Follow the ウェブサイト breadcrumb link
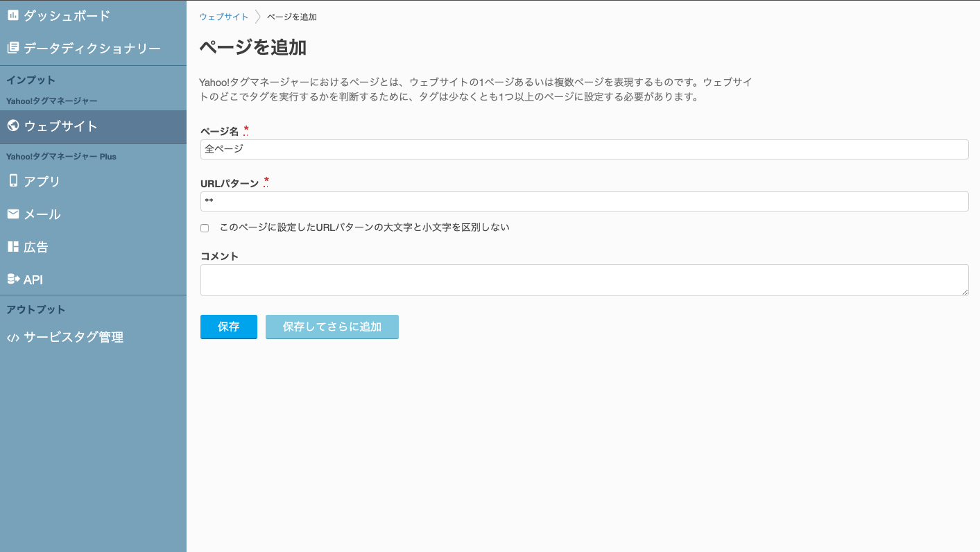 [223, 17]
